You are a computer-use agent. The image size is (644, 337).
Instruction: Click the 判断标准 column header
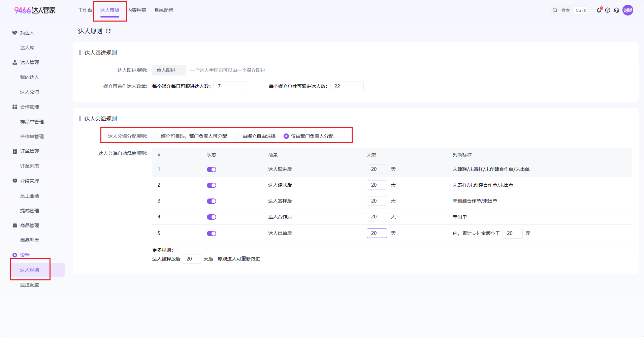pyautogui.click(x=462, y=155)
